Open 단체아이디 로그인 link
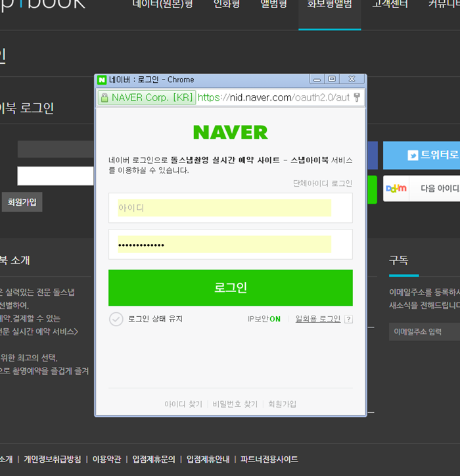 coord(323,183)
